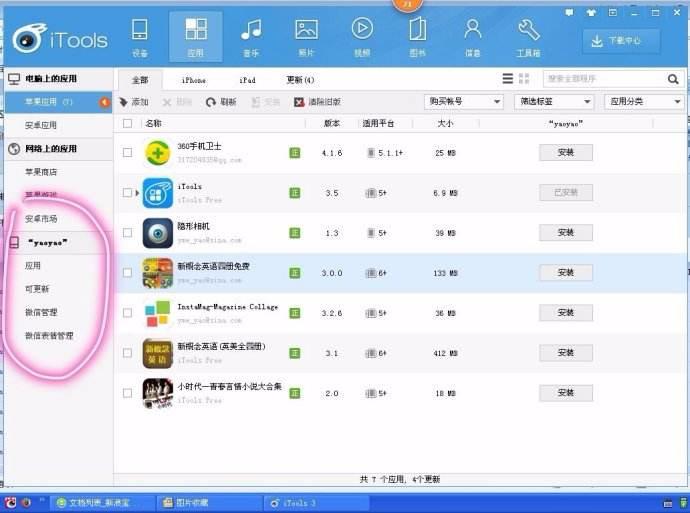The width and height of the screenshot is (690, 513).
Task: Toggle the select-all checkbox in header
Action: coord(127,123)
